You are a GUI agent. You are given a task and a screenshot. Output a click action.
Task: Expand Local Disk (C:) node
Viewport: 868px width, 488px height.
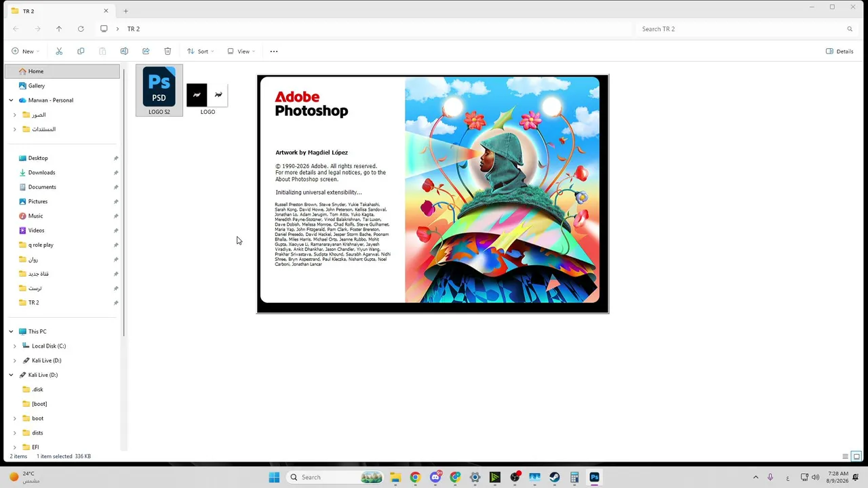(15, 346)
